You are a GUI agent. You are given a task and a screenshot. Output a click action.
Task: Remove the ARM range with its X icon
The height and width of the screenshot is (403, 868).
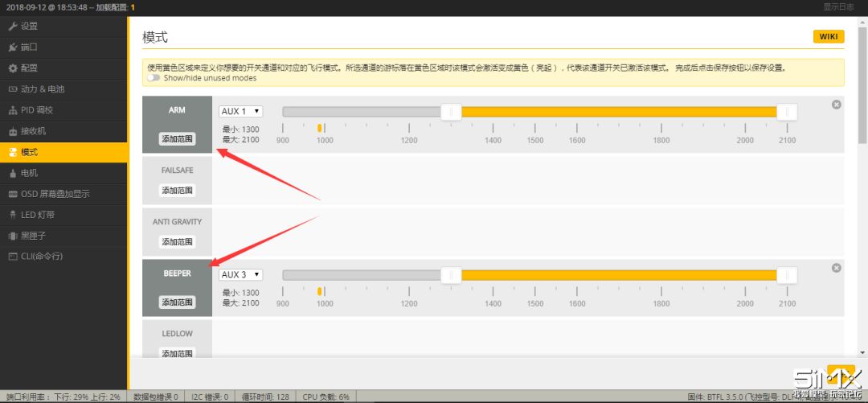pos(836,105)
